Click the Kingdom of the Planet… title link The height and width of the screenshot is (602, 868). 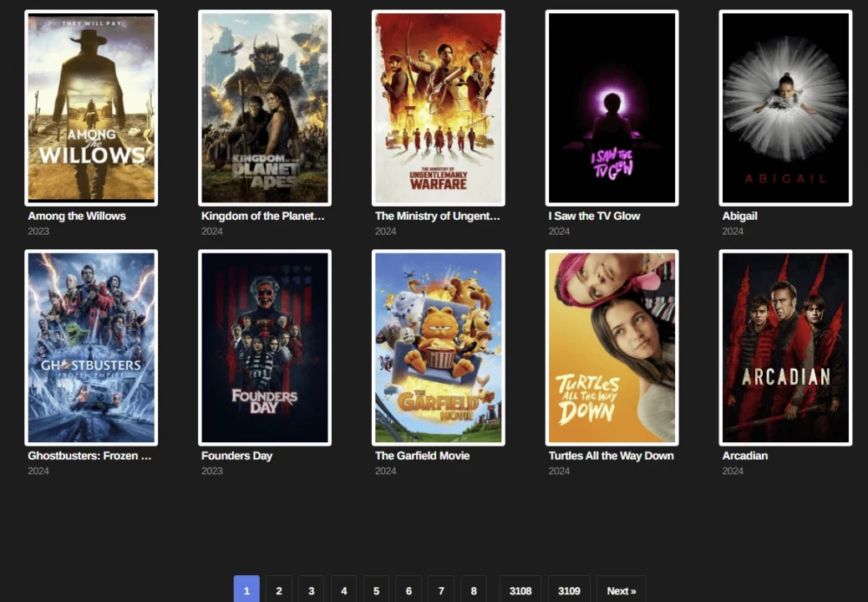pyautogui.click(x=263, y=216)
